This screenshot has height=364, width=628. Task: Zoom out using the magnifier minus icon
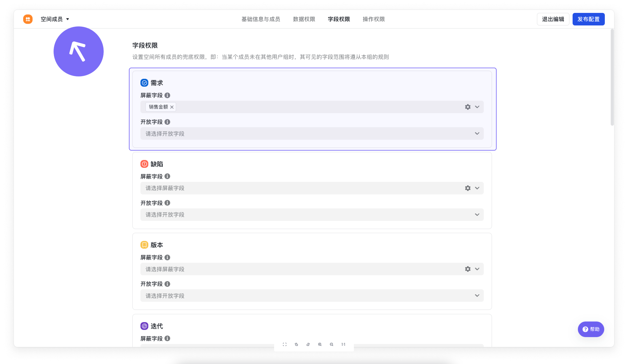(332, 344)
